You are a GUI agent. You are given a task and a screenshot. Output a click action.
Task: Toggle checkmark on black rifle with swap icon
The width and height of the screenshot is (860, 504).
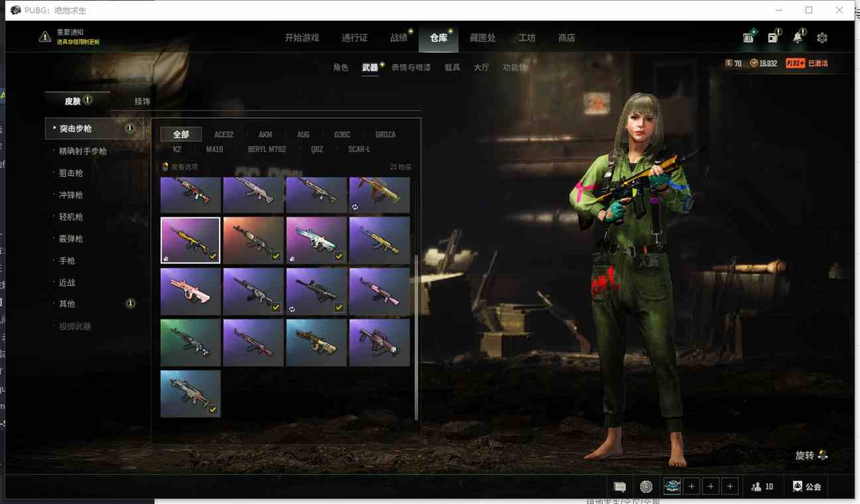click(x=339, y=307)
